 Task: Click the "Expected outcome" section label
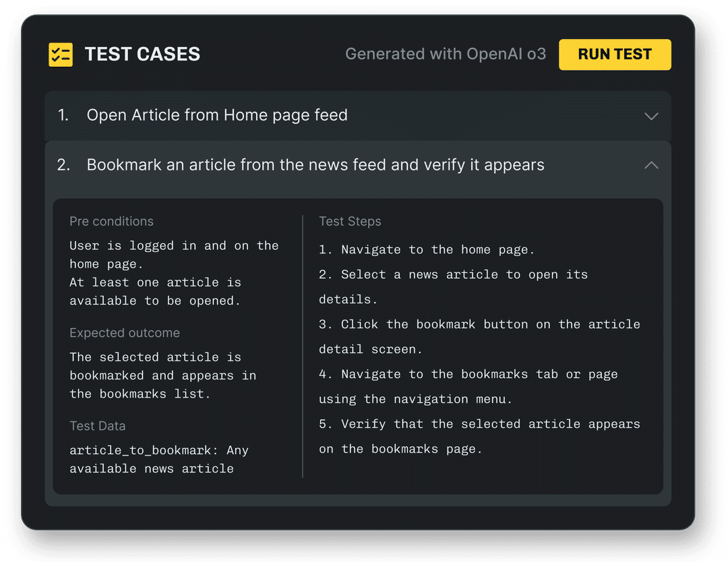pos(125,333)
